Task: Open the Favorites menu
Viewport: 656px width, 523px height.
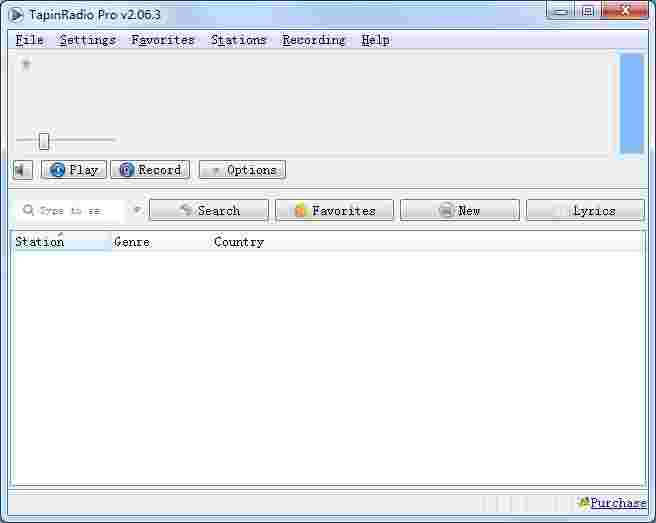Action: point(162,40)
